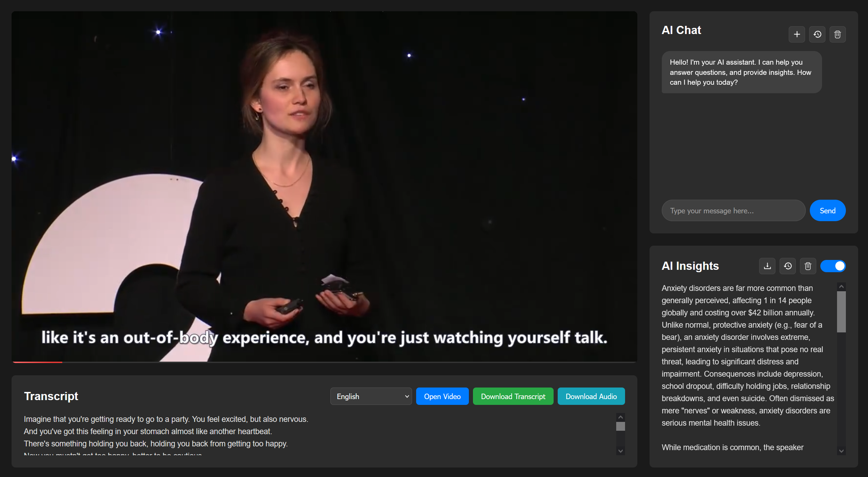Clear the AI Insights content

point(808,266)
